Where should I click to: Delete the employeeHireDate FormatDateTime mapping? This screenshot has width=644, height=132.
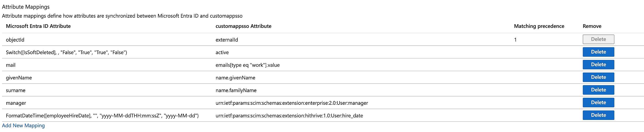point(598,115)
